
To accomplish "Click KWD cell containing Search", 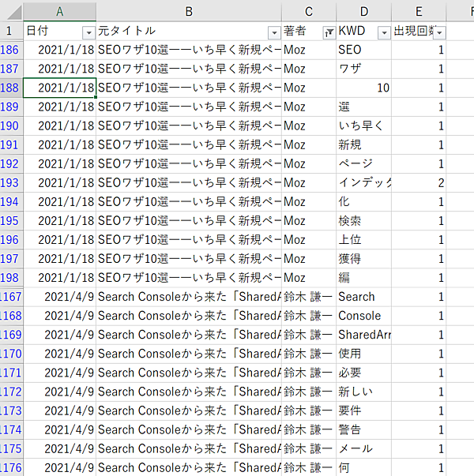I will click(x=364, y=297).
